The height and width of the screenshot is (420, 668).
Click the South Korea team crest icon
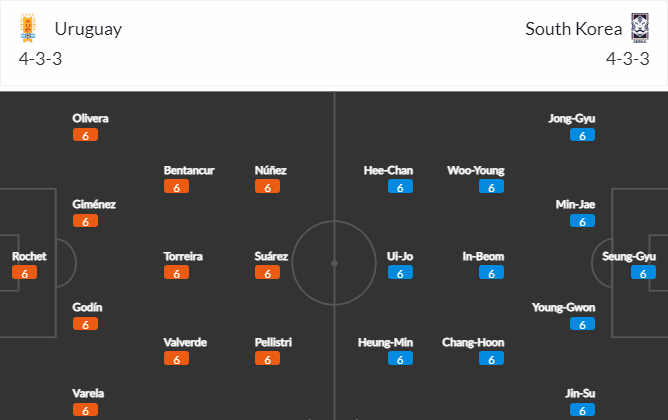point(640,28)
